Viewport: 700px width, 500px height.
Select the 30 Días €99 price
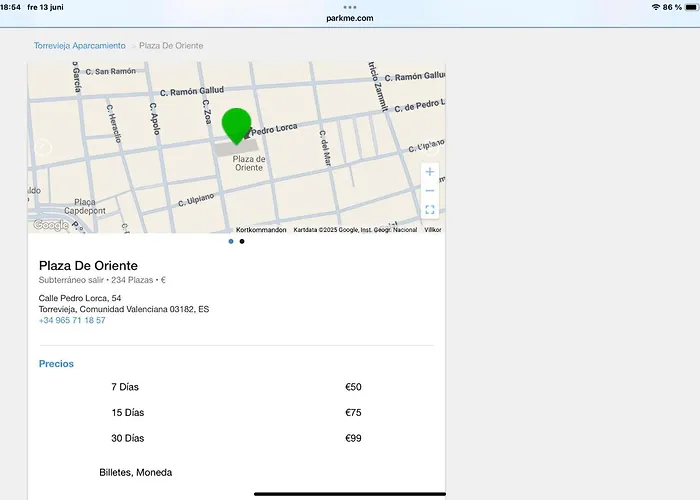[353, 438]
